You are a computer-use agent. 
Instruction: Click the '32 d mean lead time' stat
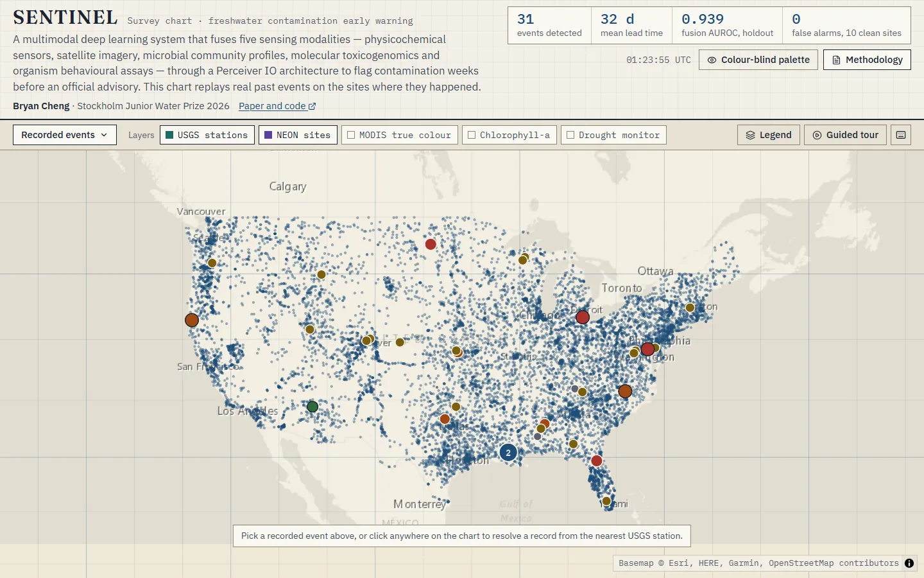tap(631, 26)
